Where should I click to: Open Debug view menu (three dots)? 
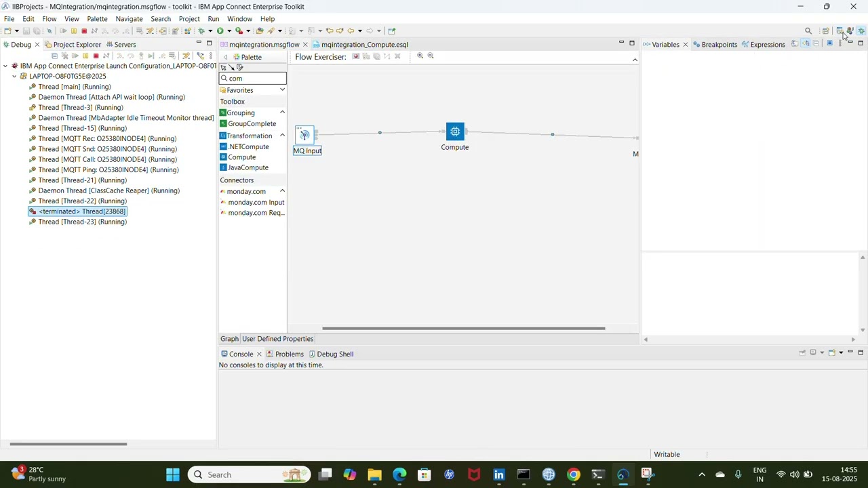[x=210, y=56]
